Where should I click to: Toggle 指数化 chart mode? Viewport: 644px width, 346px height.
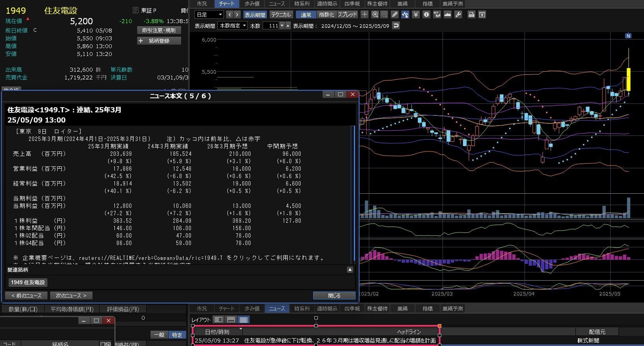(327, 14)
